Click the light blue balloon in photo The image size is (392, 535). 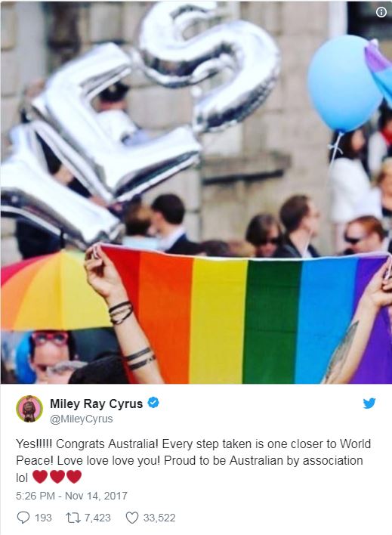[x=344, y=84]
